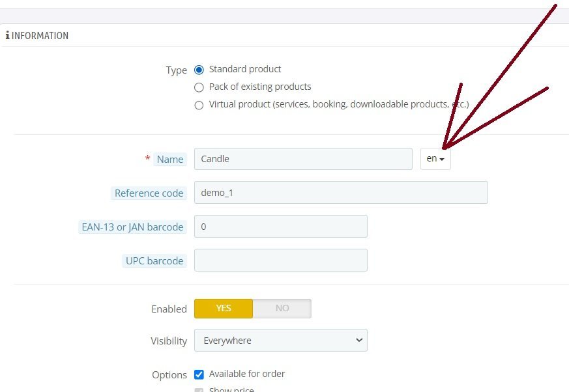569x392 pixels.
Task: Click the UPC barcode label
Action: pyautogui.click(x=155, y=261)
